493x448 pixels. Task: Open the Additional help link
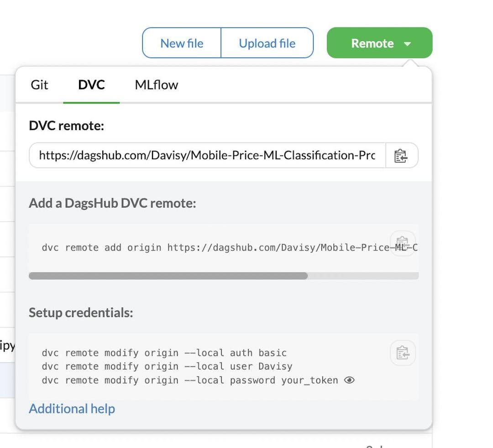(72, 409)
